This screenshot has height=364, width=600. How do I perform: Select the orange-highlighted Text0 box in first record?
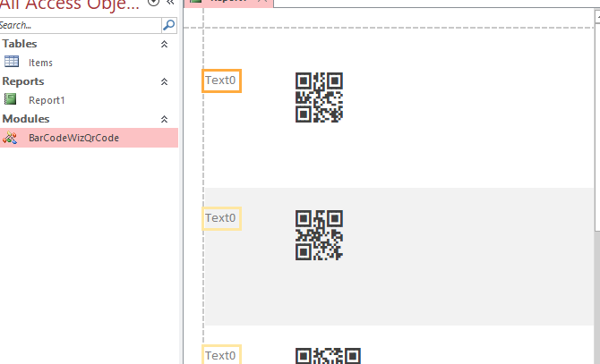(221, 80)
